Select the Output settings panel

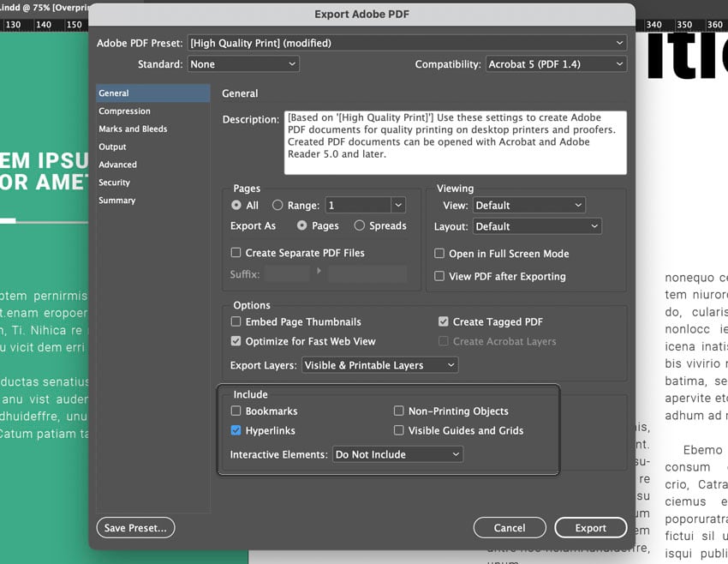114,147
